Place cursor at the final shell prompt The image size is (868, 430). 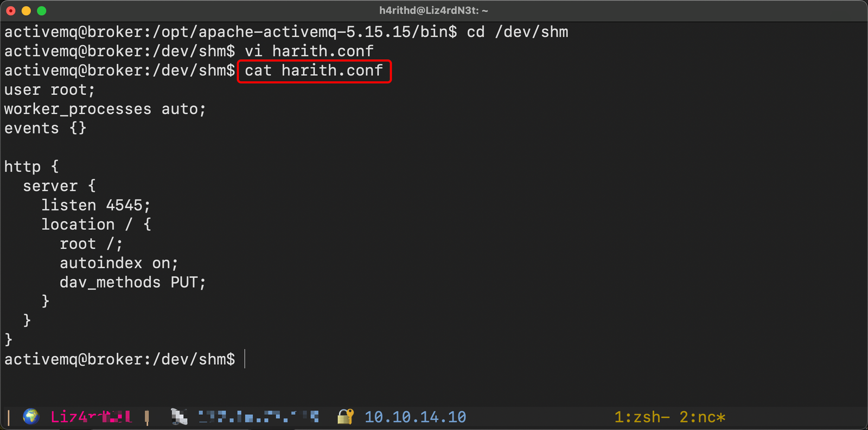pos(245,359)
